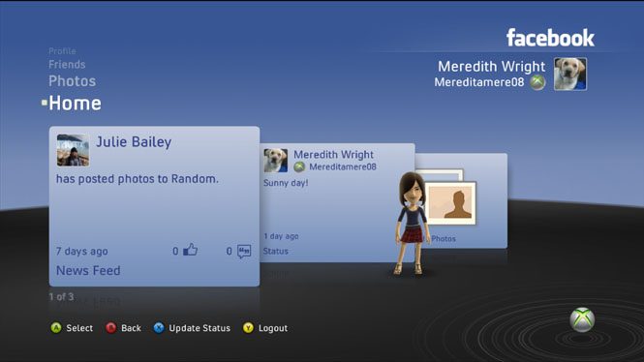This screenshot has height=362, width=644.
Task: Click Mereditamere08 gamertag in header
Action: click(479, 82)
